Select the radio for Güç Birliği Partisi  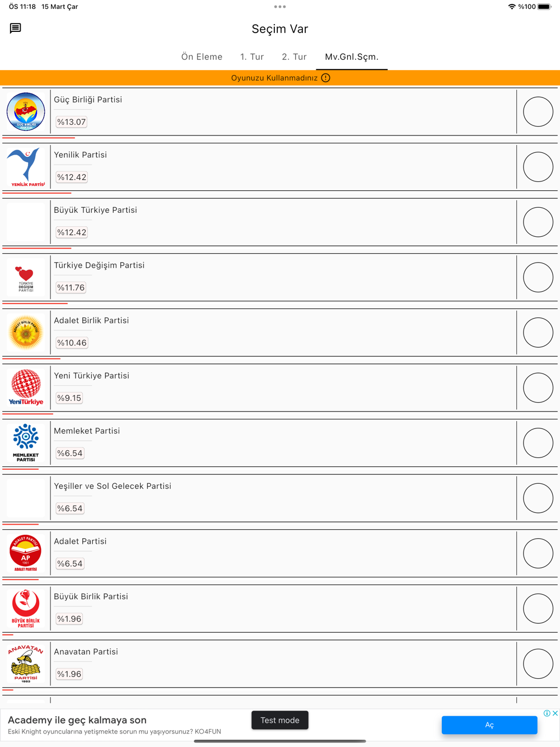pyautogui.click(x=538, y=111)
